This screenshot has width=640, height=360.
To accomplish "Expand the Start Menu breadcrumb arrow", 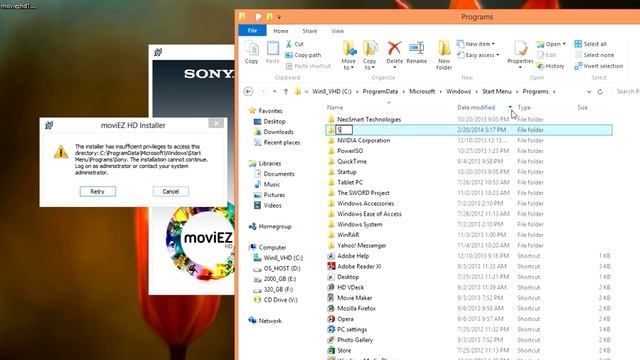I will (x=517, y=91).
